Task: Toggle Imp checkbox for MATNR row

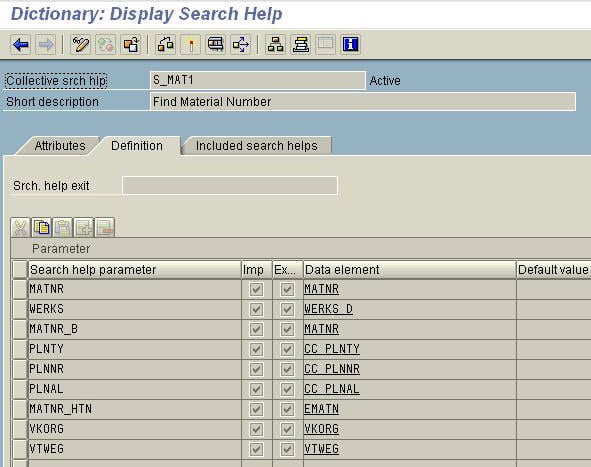Action: tap(256, 289)
